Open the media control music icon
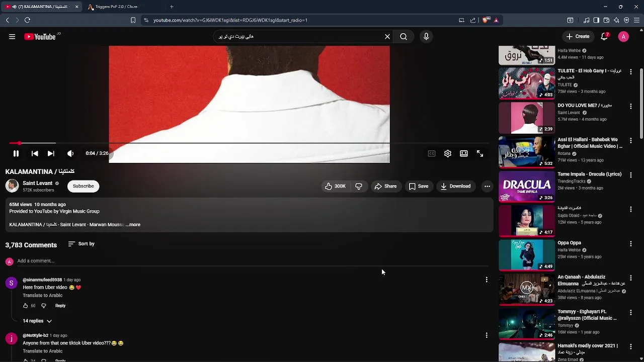 [x=587, y=20]
